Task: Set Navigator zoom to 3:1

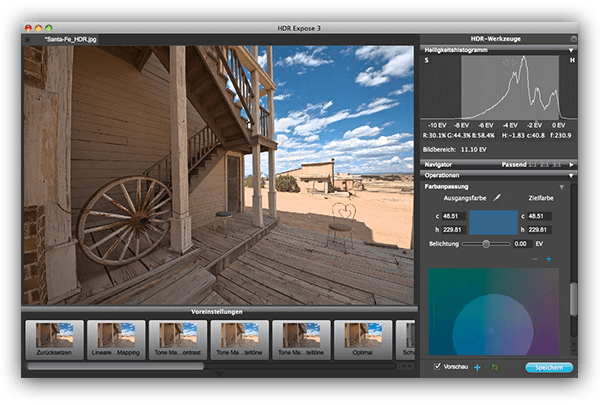Action: pyautogui.click(x=556, y=165)
